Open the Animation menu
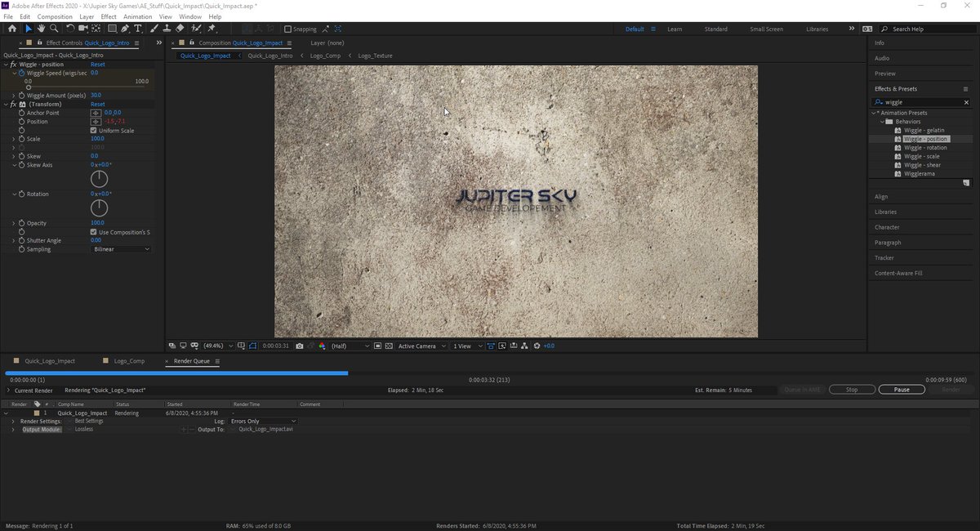This screenshot has height=531, width=980. [137, 16]
